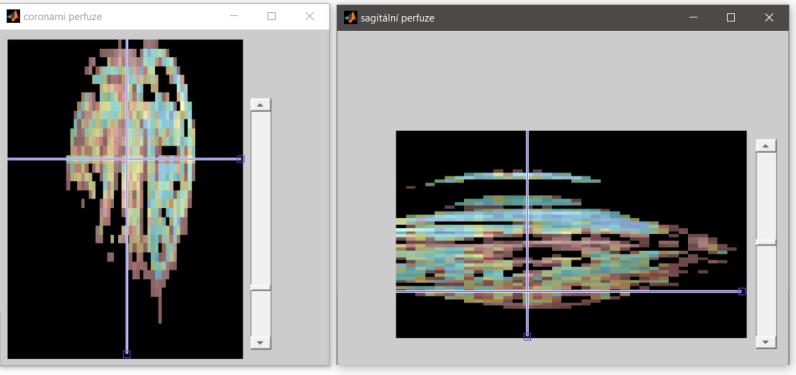
Task: Close the sagitální perfuze window
Action: coord(769,18)
